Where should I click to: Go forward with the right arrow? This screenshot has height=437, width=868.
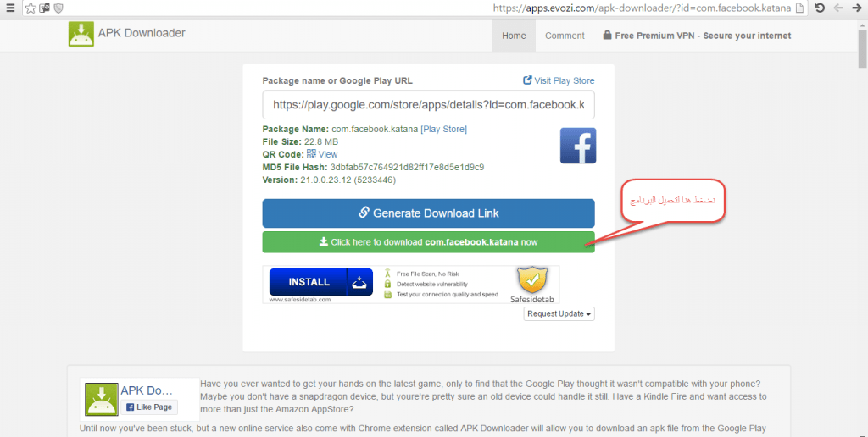pos(856,8)
